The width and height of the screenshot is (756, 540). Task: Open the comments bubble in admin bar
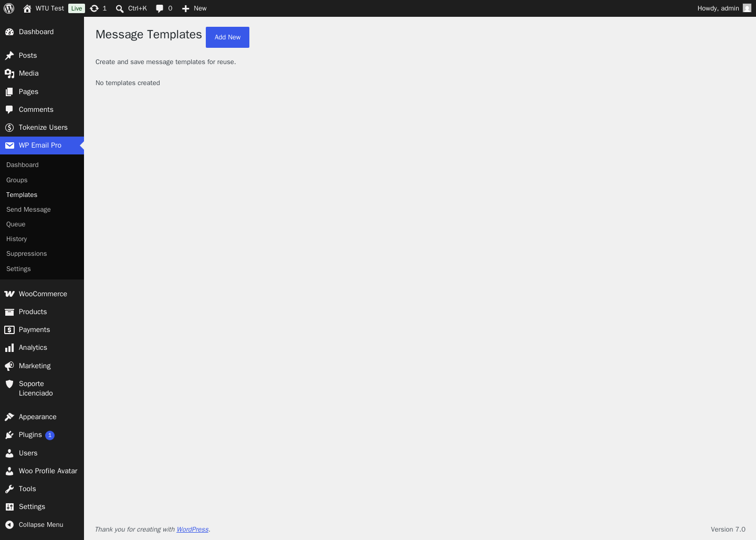(x=160, y=8)
